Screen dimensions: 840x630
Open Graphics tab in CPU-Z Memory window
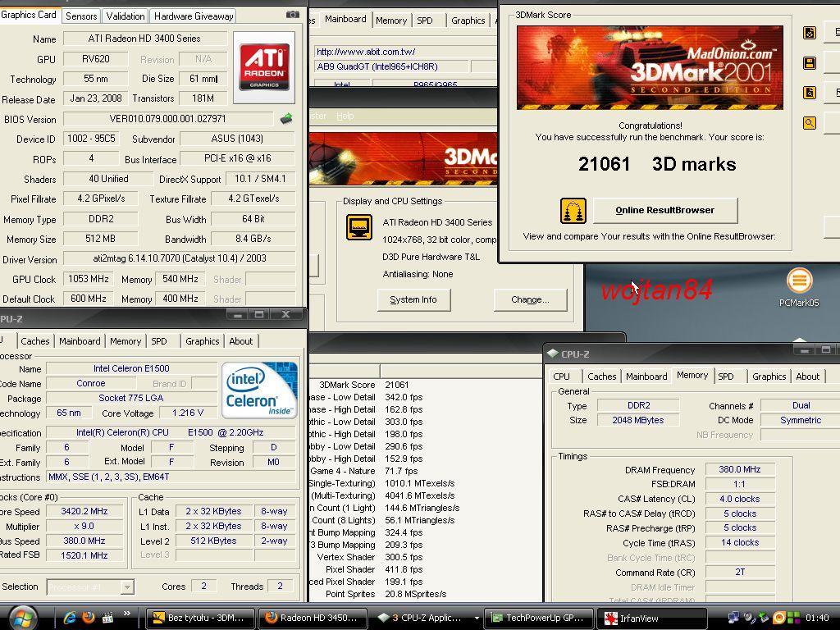[x=769, y=377]
